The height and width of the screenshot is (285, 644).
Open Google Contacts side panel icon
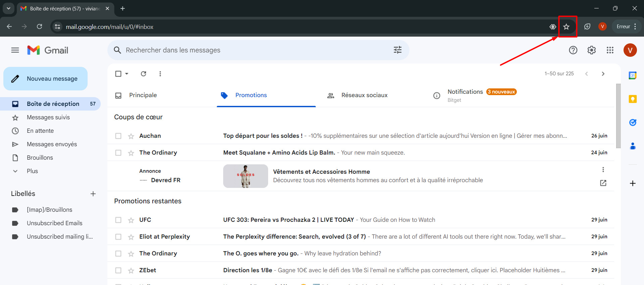click(x=633, y=146)
